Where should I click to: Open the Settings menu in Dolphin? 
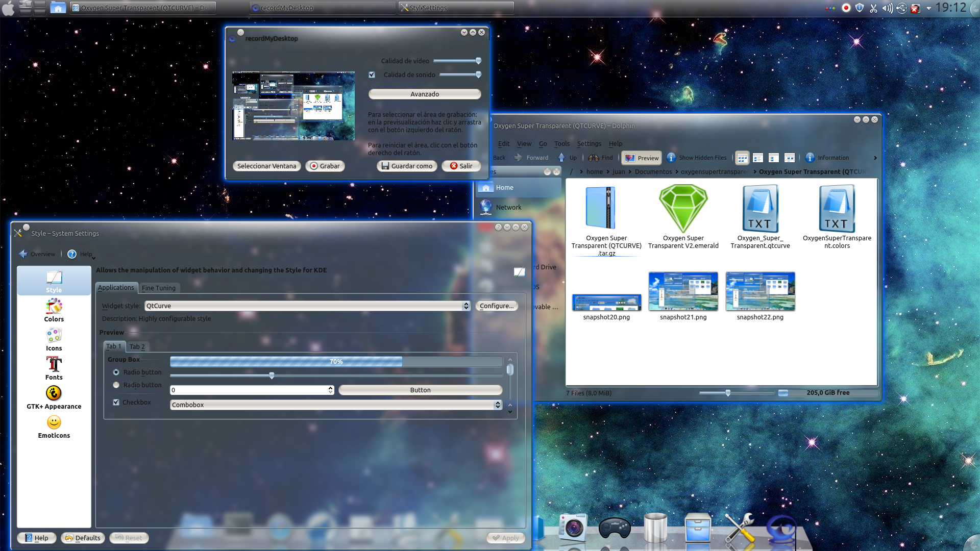click(x=589, y=143)
